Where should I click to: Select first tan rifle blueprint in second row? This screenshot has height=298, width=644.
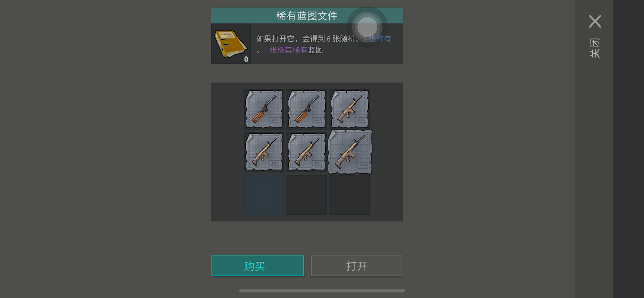264,152
